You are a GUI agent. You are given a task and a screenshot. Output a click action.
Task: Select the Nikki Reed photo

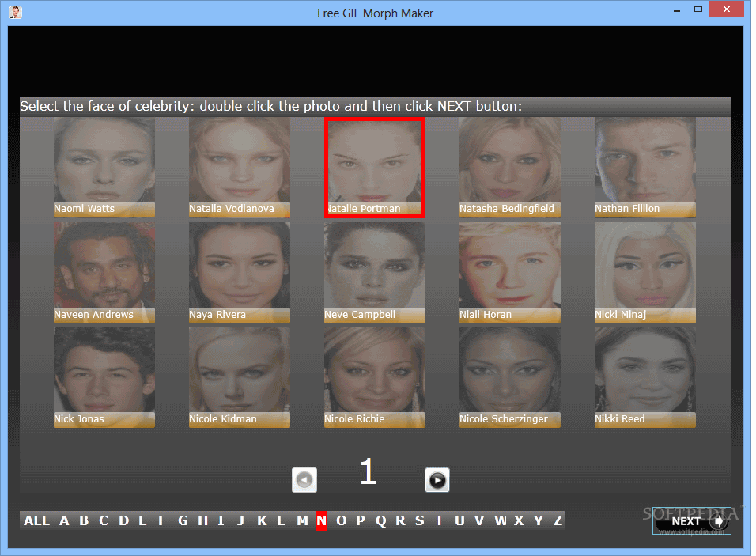point(645,377)
